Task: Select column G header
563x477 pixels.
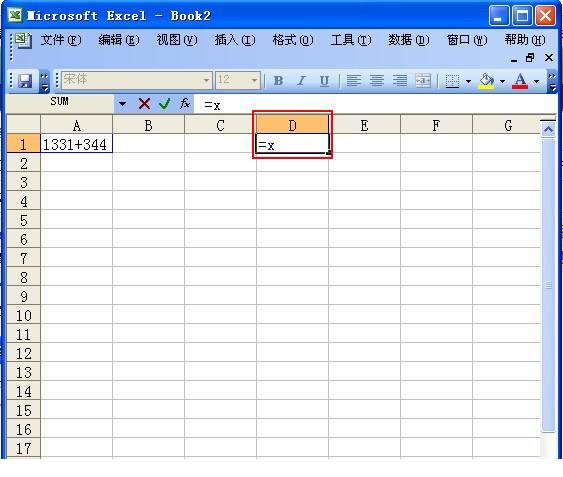Action: coord(508,125)
